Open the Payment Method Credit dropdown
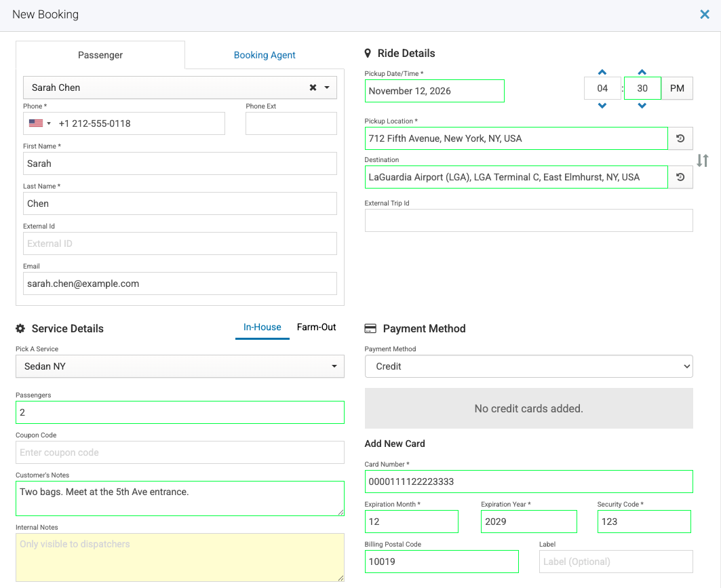 529,366
